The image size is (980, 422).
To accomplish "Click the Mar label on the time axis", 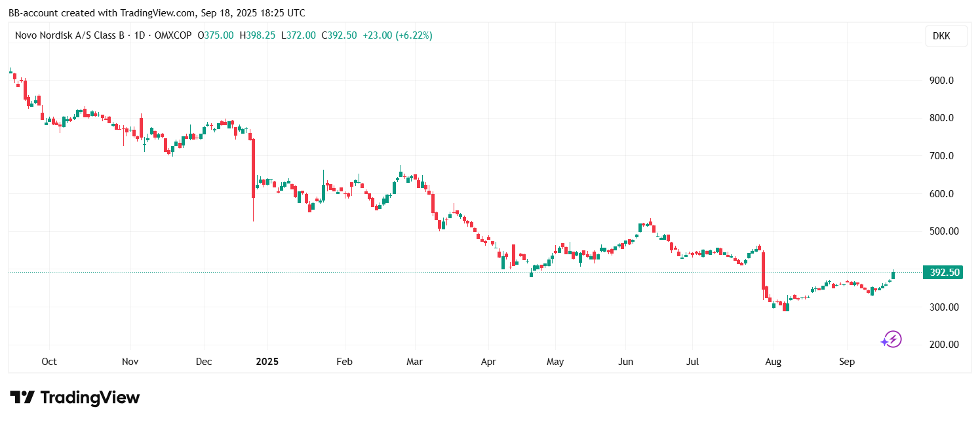I will tap(415, 362).
